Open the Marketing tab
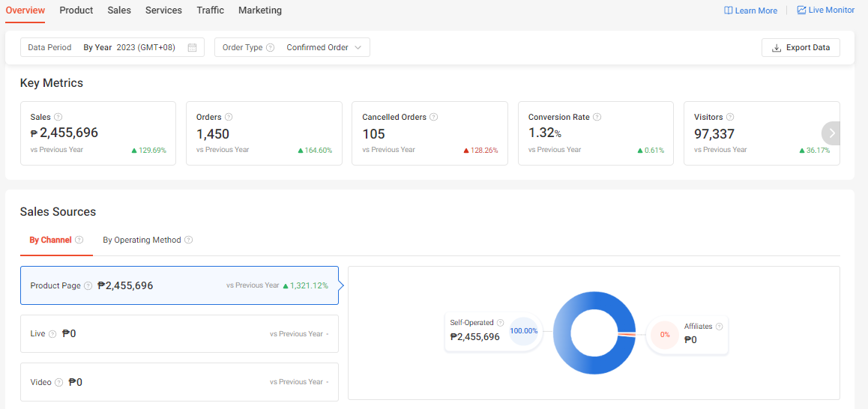This screenshot has width=868, height=409. tap(260, 10)
